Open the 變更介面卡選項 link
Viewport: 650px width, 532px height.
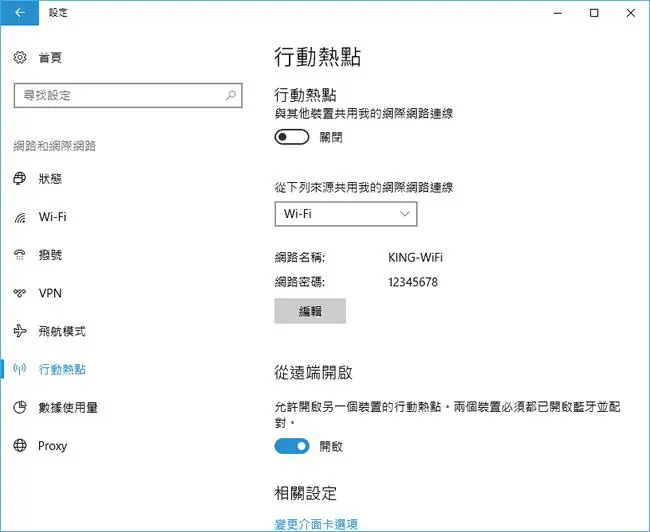(316, 524)
